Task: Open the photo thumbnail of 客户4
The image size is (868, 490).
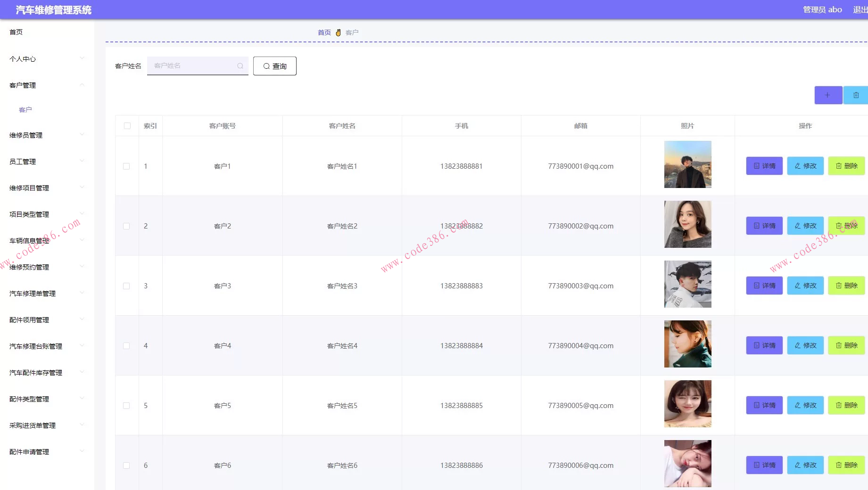Action: [x=687, y=344]
